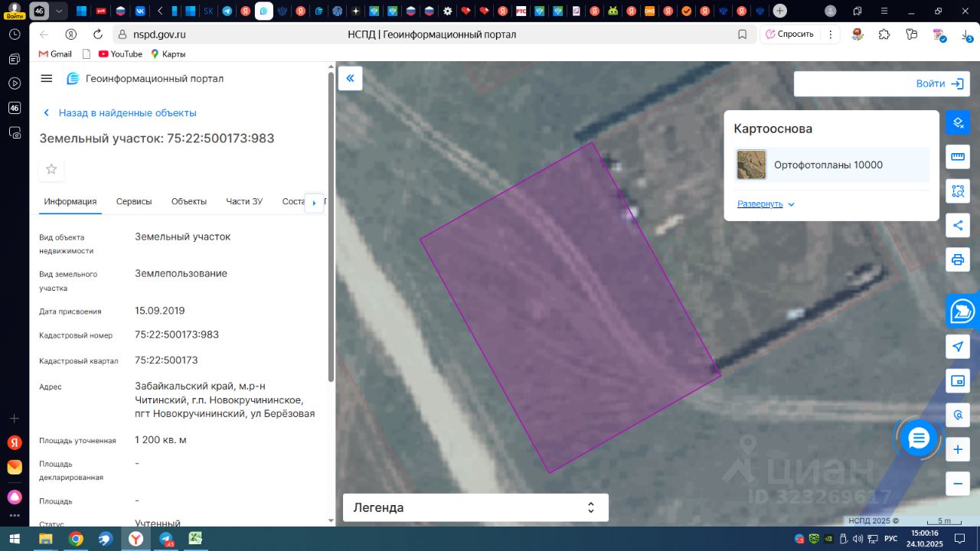The width and height of the screenshot is (980, 551).
Task: Click the cadastral number 75:22:500173:983 value
Action: [x=177, y=335]
